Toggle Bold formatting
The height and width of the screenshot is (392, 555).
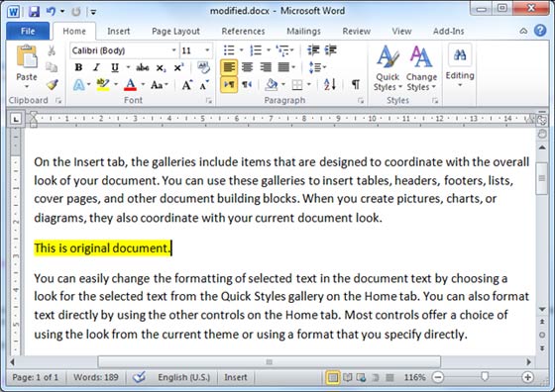coord(78,67)
